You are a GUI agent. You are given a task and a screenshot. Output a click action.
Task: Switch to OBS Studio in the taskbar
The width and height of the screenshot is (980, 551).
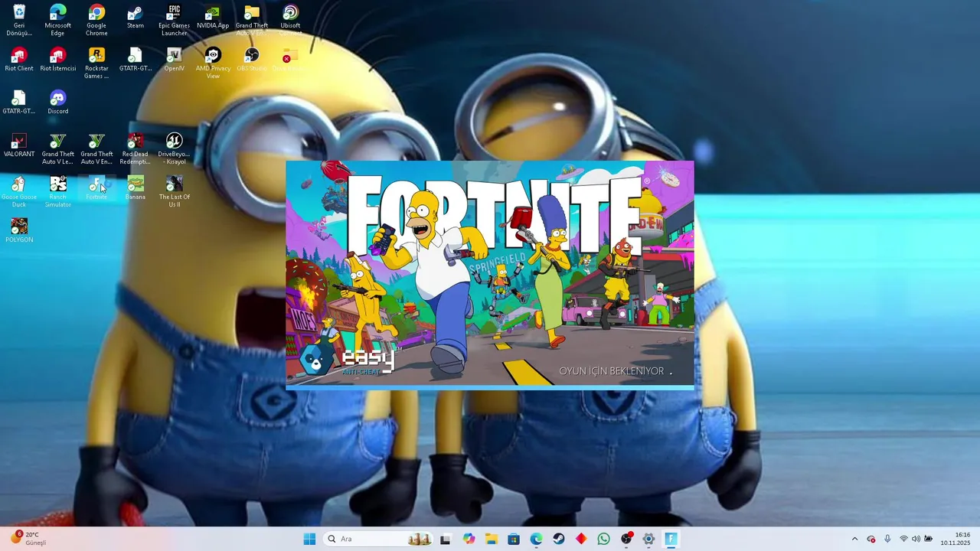[626, 539]
